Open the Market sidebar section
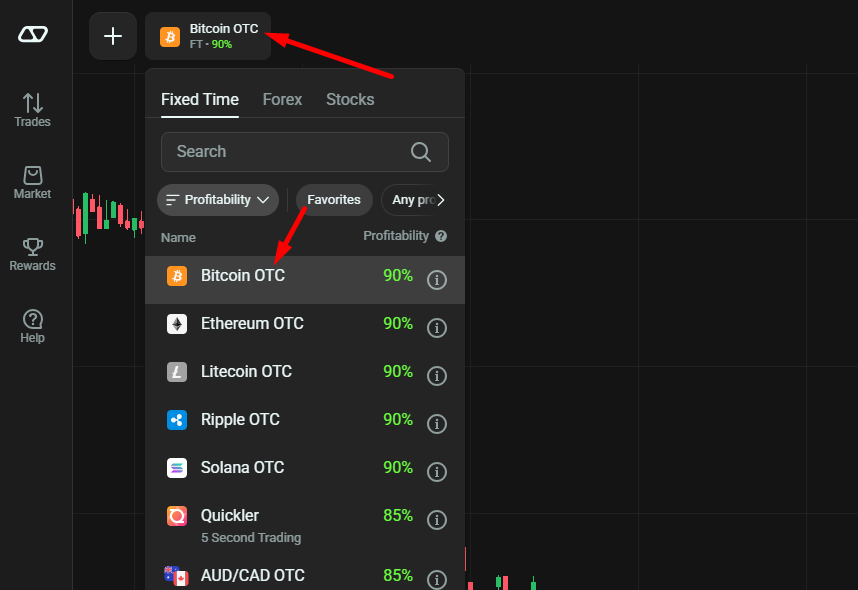Screen dimensions: 858x590 pos(32,183)
